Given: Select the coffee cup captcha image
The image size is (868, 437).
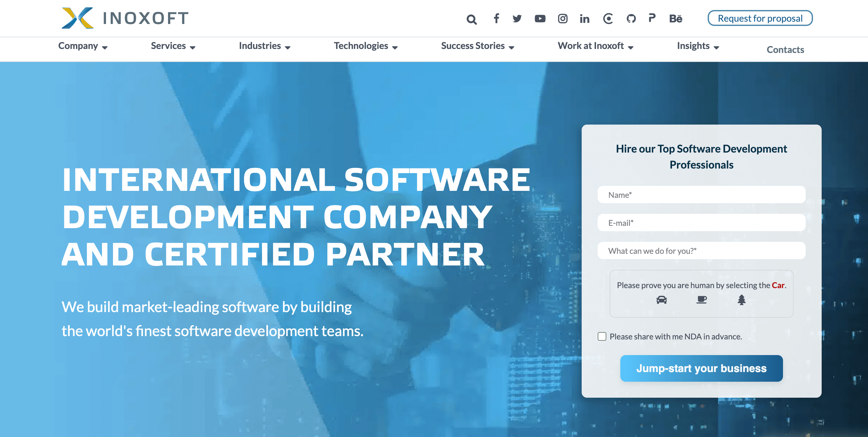Looking at the screenshot, I should 701,299.
